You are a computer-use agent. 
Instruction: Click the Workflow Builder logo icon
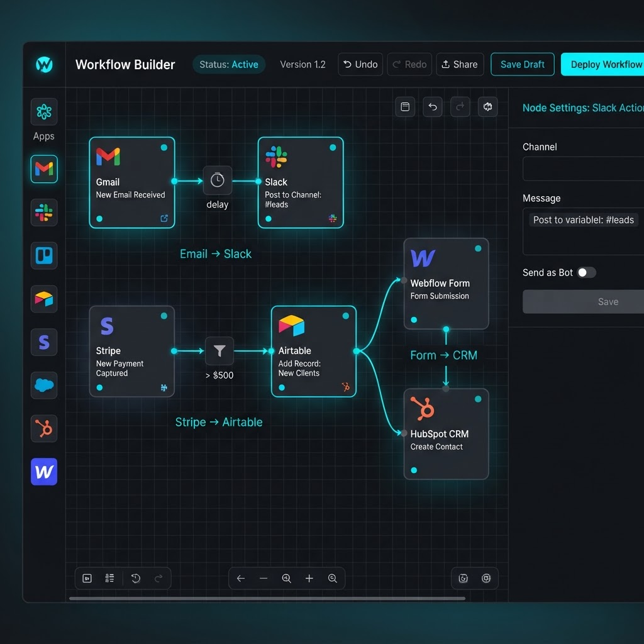pos(44,65)
